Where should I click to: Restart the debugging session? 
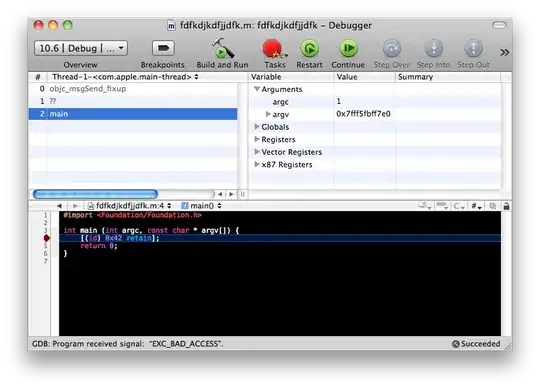coord(309,49)
